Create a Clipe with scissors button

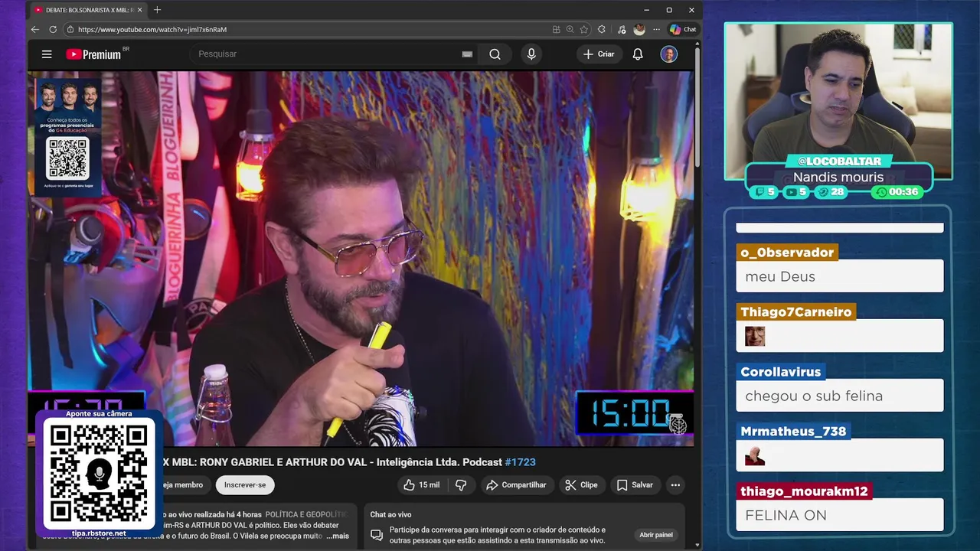coord(581,485)
